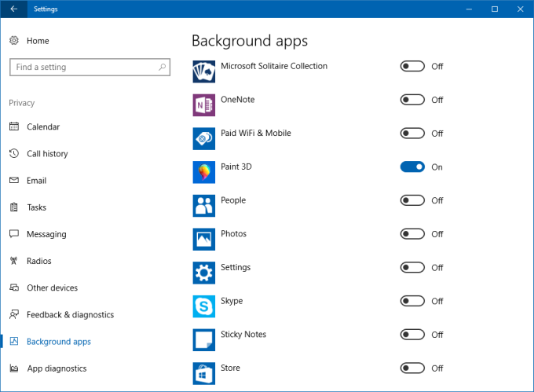
Task: Open Radios privacy page
Action: (x=39, y=261)
